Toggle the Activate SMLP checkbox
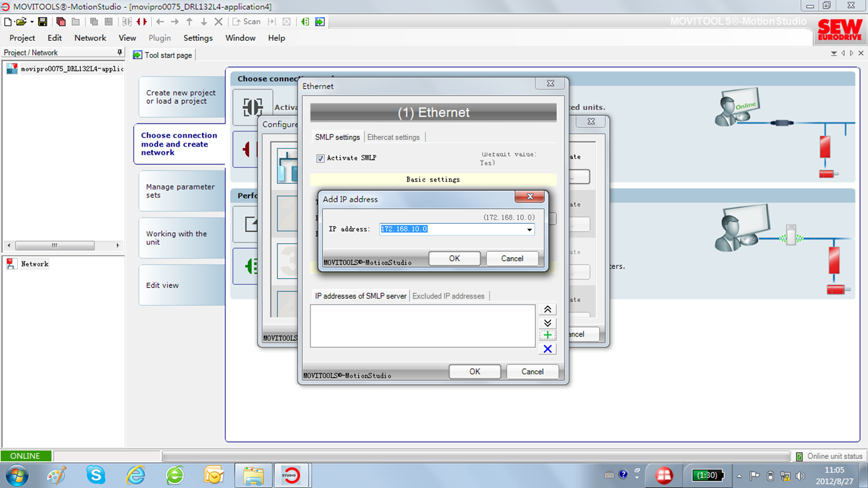The image size is (868, 488). point(320,159)
